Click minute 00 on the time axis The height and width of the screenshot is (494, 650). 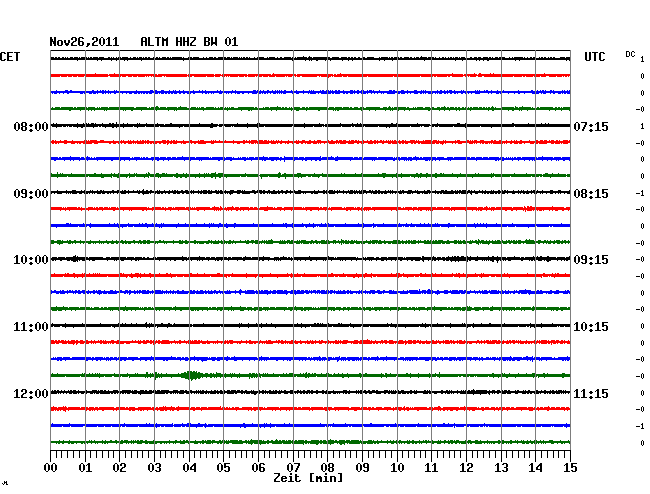[51, 468]
